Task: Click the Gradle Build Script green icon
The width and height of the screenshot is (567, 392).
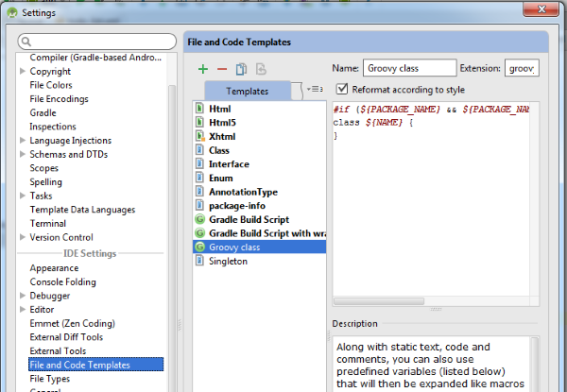Action: point(199,219)
